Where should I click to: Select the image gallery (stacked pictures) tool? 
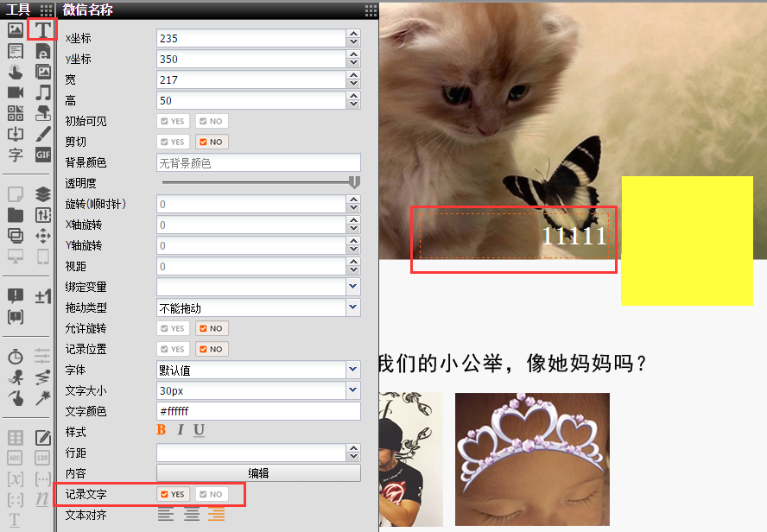[x=43, y=72]
